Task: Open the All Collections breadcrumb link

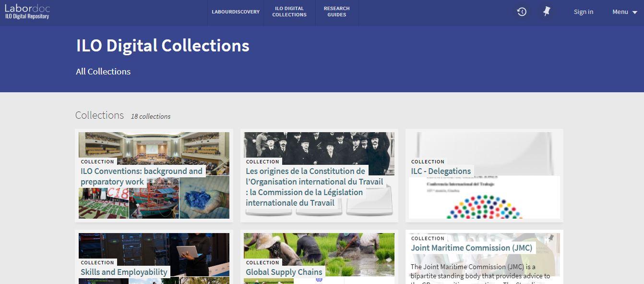Action: [x=103, y=72]
